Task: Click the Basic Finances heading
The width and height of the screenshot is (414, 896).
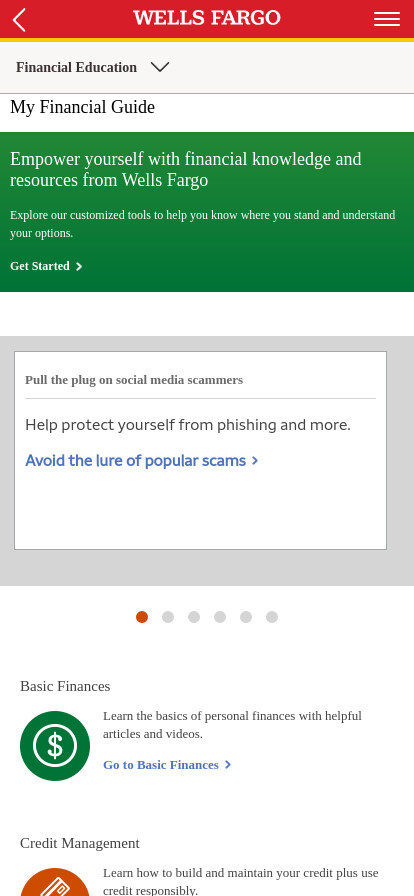Action: pyautogui.click(x=65, y=686)
